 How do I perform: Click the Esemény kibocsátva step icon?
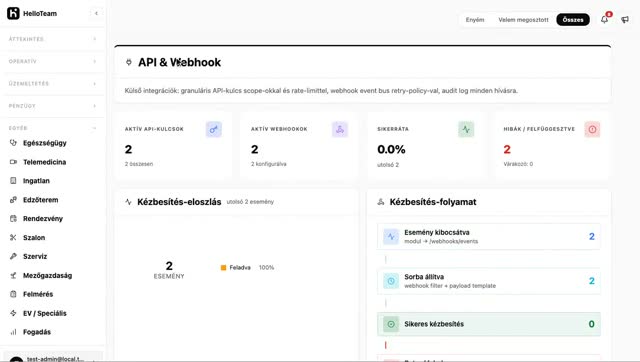click(391, 237)
